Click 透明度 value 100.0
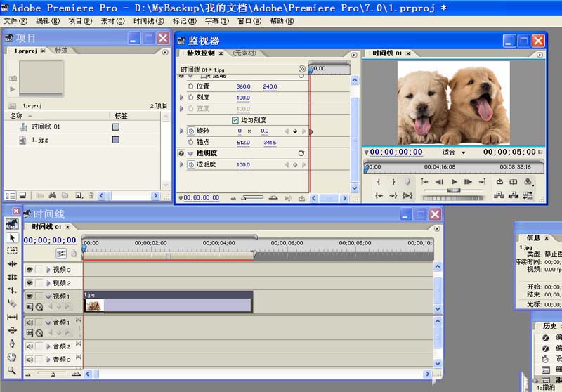Screen dimensions: 562x392 pyautogui.click(x=243, y=165)
